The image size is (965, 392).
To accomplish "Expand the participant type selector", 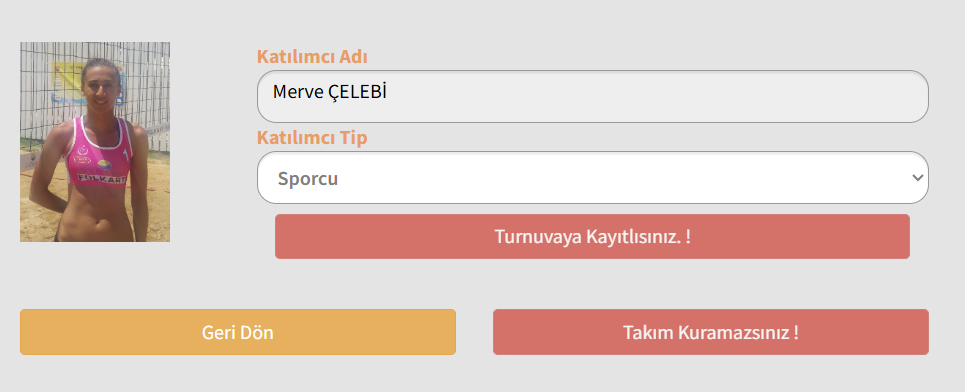I will click(593, 178).
